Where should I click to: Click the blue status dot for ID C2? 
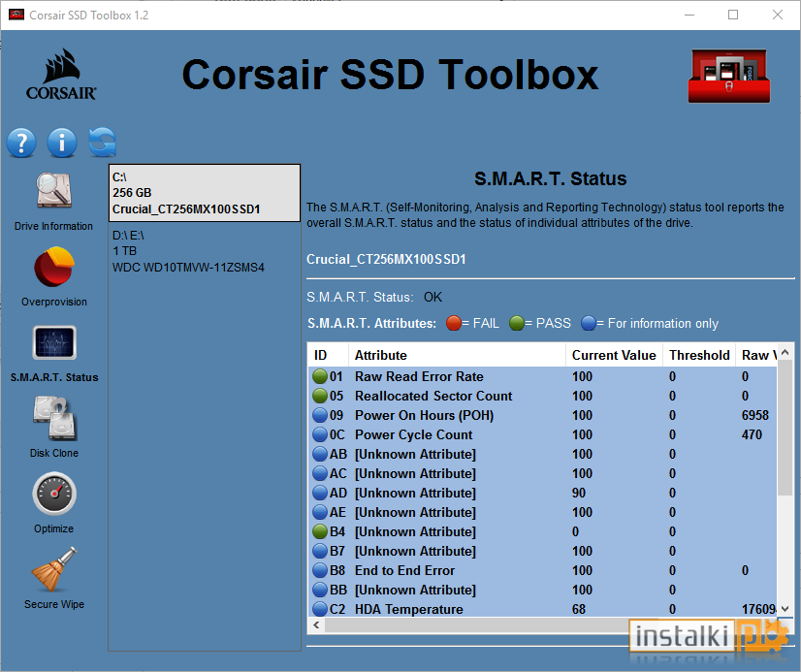(x=320, y=609)
